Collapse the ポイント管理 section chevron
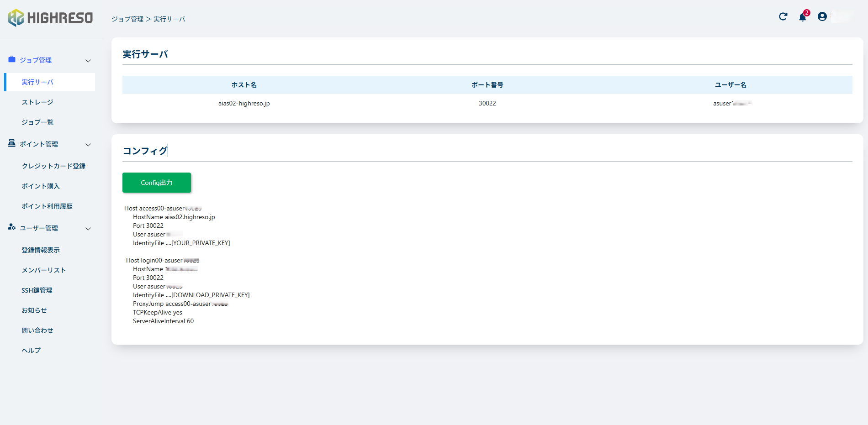This screenshot has height=425, width=868. 88,145
